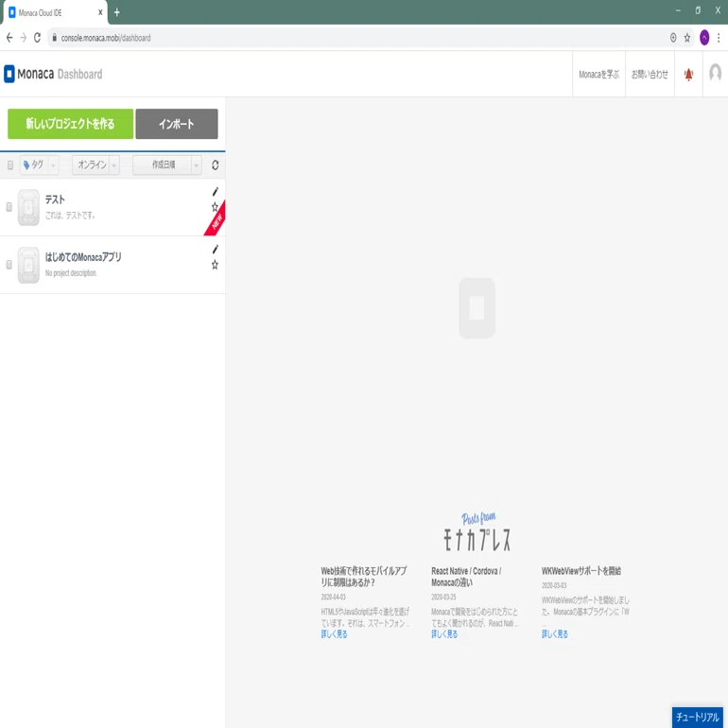728x728 pixels.
Task: Click the モナカプレス logo
Action: point(477,532)
